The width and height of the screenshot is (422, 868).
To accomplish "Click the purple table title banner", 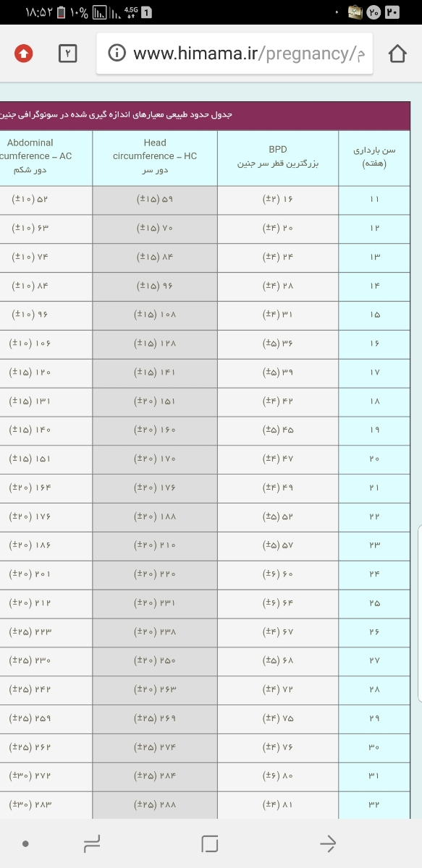I will click(205, 116).
